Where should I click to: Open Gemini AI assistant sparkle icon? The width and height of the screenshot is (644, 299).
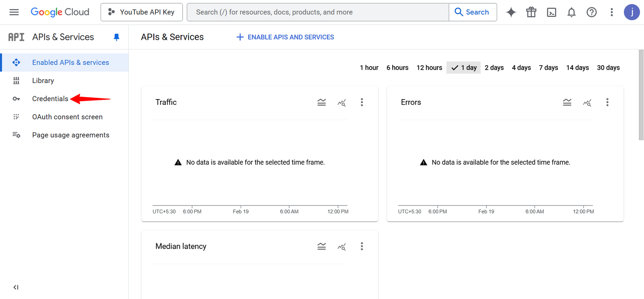511,12
